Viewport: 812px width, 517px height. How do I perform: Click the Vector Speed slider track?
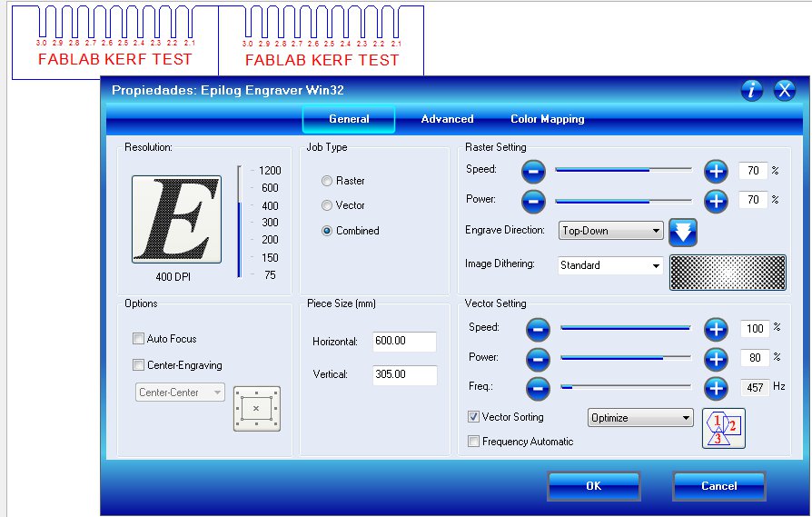pyautogui.click(x=626, y=328)
